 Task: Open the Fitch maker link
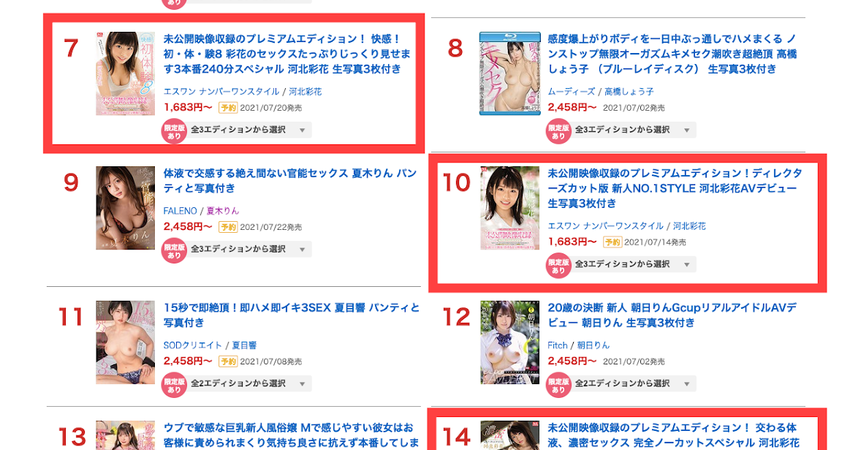point(557,345)
